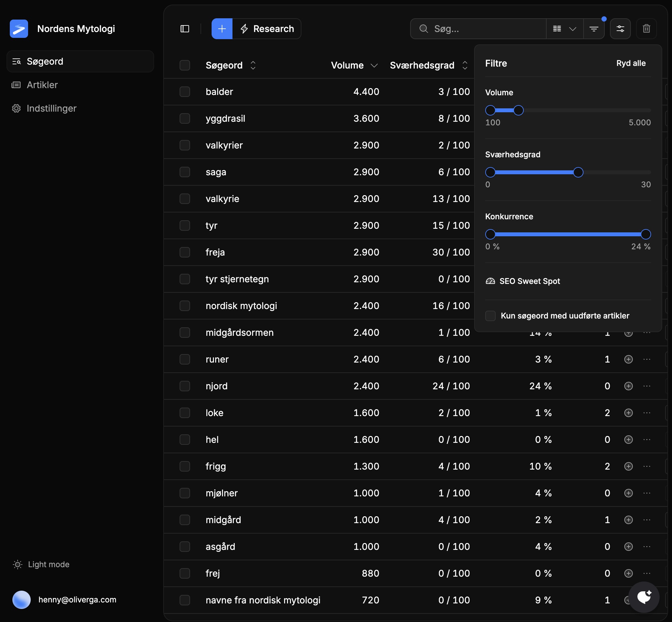The height and width of the screenshot is (622, 672).
Task: Click the trash delete icon
Action: click(646, 29)
